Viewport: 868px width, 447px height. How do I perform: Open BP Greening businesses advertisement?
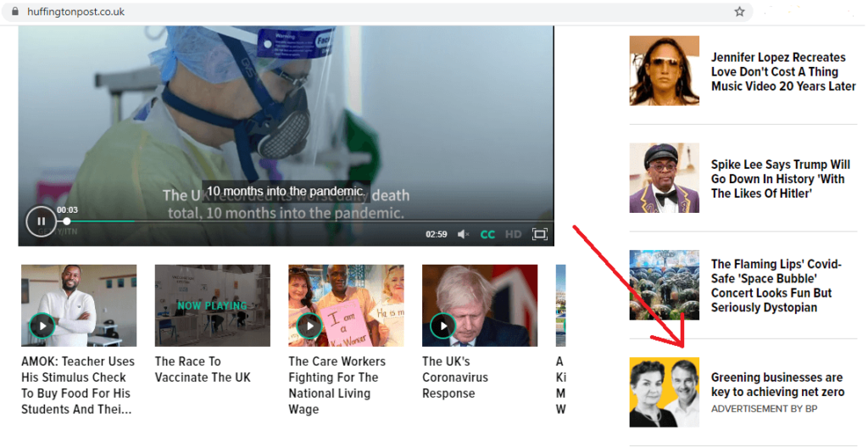coord(776,385)
